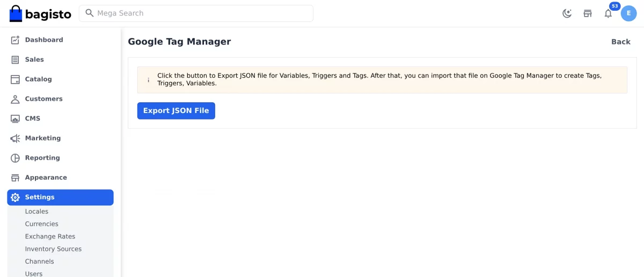
Task: Click the magnifier icon in Mega Search
Action: click(90, 13)
